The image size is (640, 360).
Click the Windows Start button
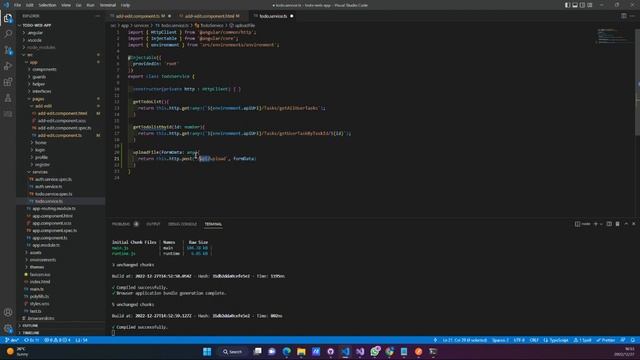pos(207,351)
